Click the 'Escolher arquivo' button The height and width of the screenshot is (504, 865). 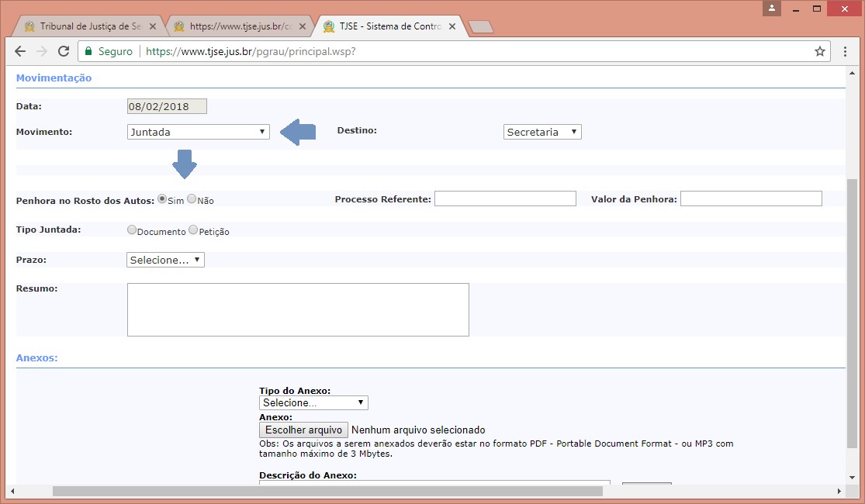[303, 430]
